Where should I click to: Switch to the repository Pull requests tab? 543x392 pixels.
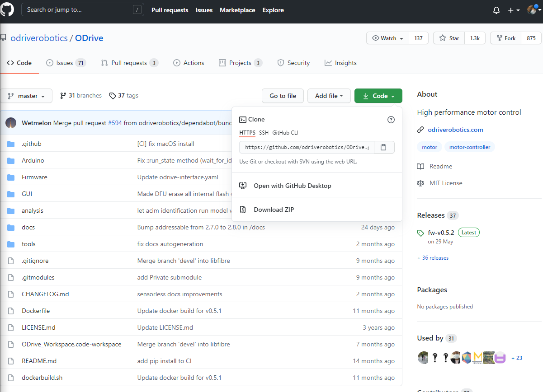(x=130, y=63)
